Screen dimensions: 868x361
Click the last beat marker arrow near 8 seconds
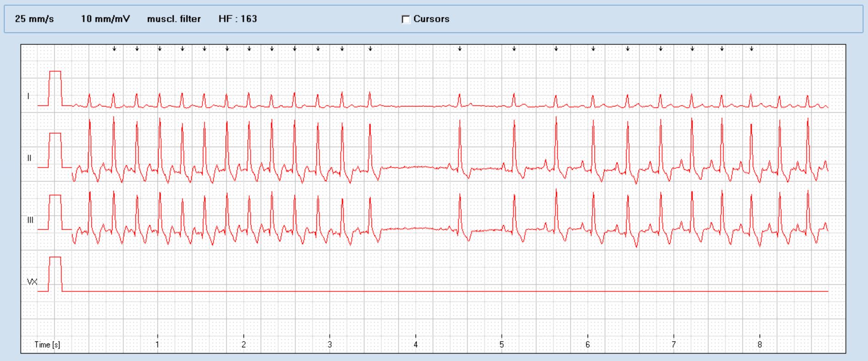coord(751,49)
